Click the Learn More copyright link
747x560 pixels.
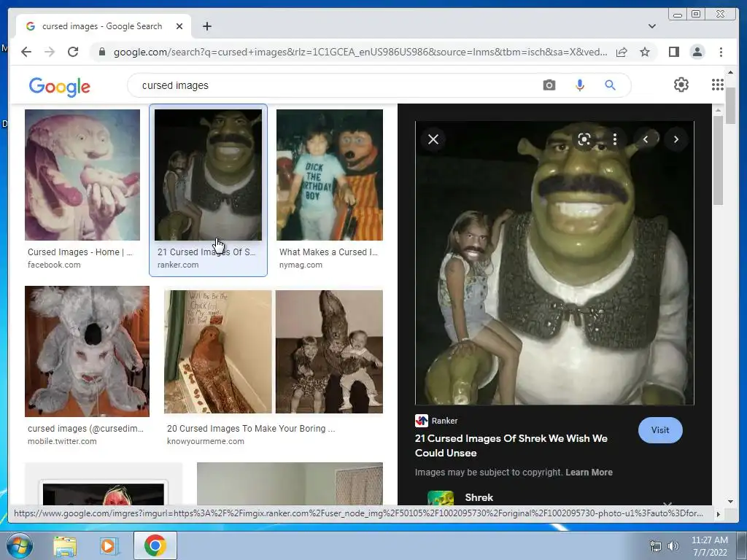pos(589,472)
